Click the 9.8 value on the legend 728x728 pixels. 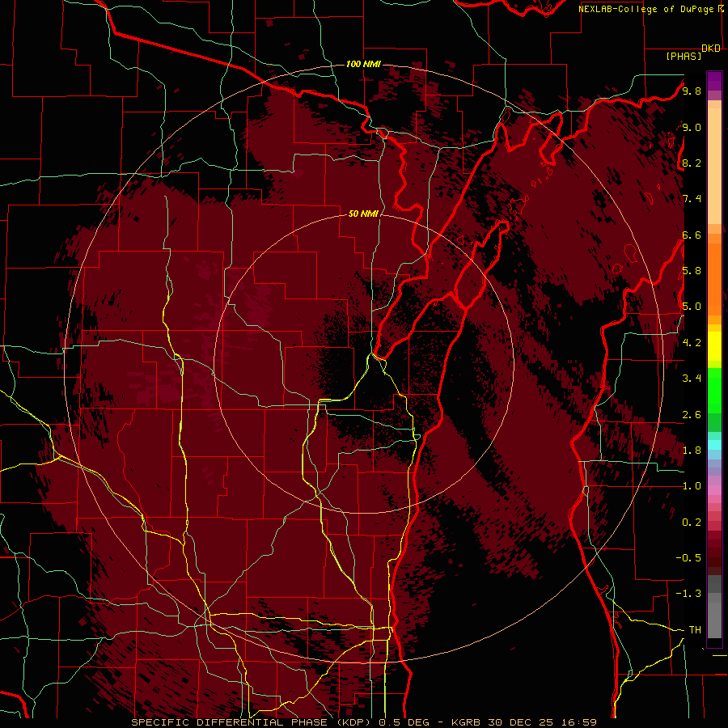pyautogui.click(x=692, y=91)
